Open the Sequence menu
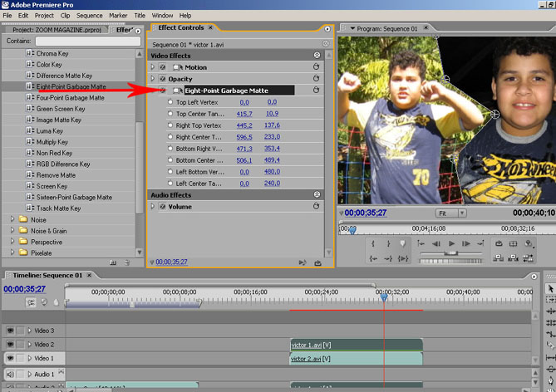This screenshot has height=392, width=556. (x=89, y=15)
